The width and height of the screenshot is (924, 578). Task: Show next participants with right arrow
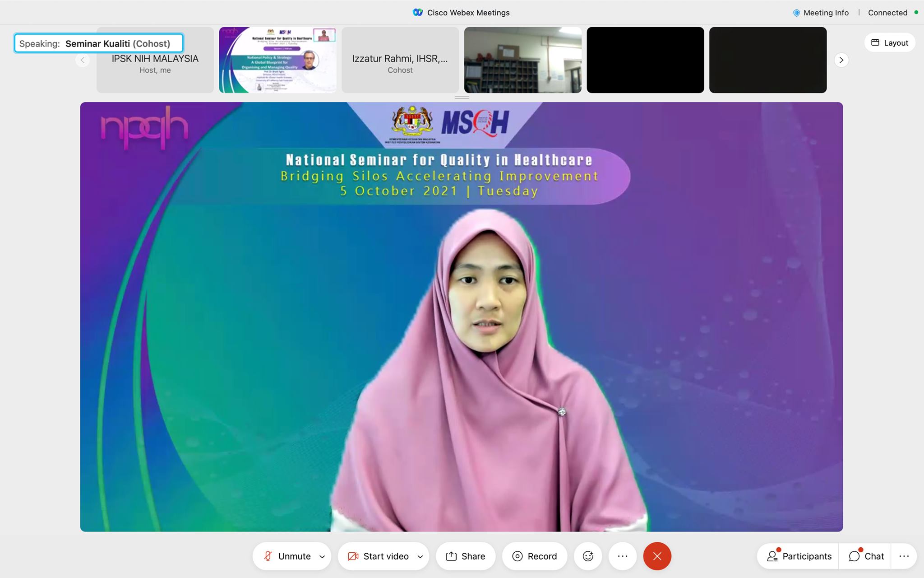click(841, 60)
